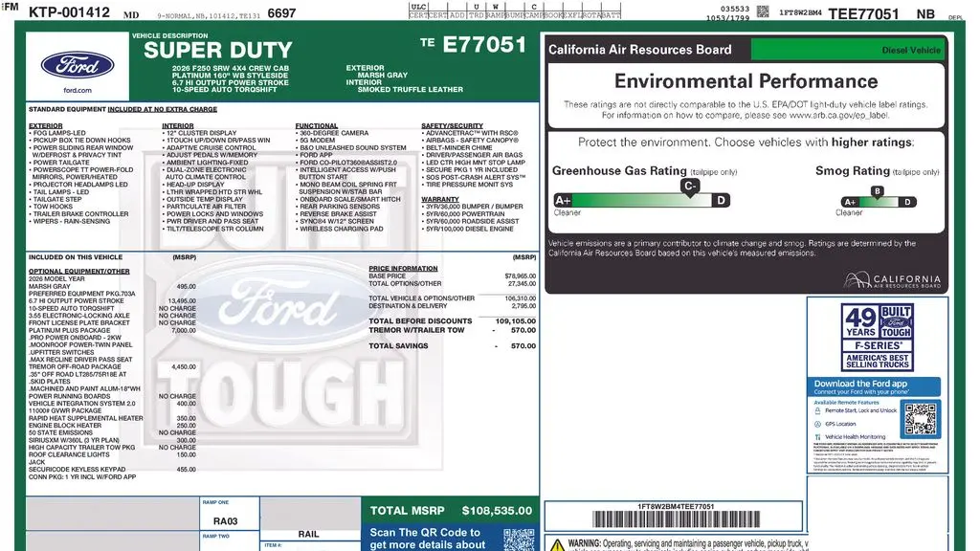Click the 49 Years Built Ford Tough badge
The height and width of the screenshot is (551, 980).
(x=878, y=337)
